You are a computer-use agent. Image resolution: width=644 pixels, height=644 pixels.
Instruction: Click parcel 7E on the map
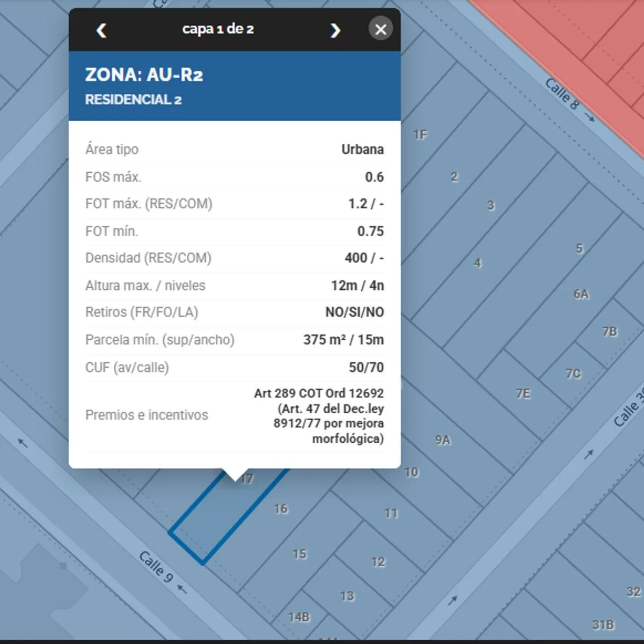coord(523,393)
